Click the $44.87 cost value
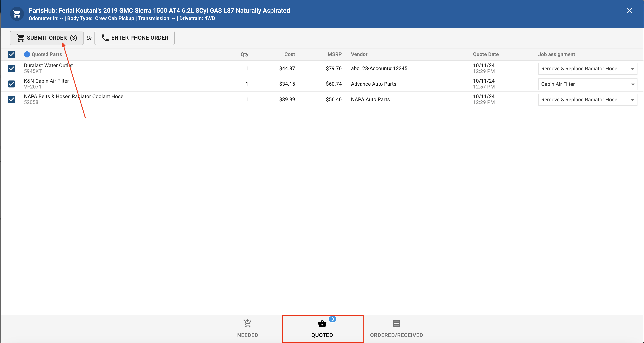 click(x=287, y=68)
